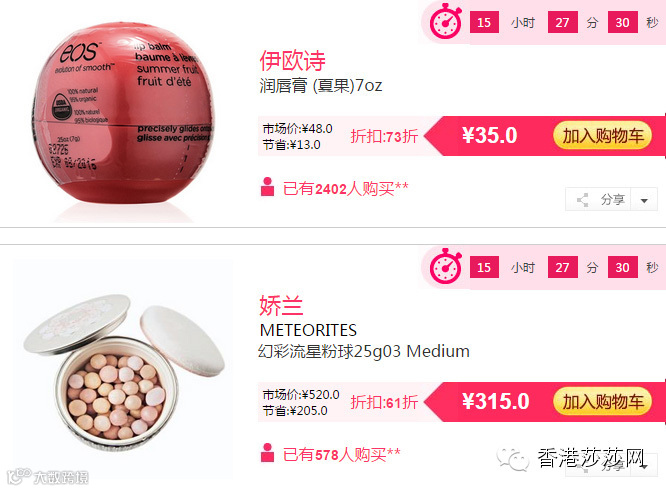666x491 pixels.
Task: Click the 大数跨境 logo at bottom left
Action: tap(48, 477)
